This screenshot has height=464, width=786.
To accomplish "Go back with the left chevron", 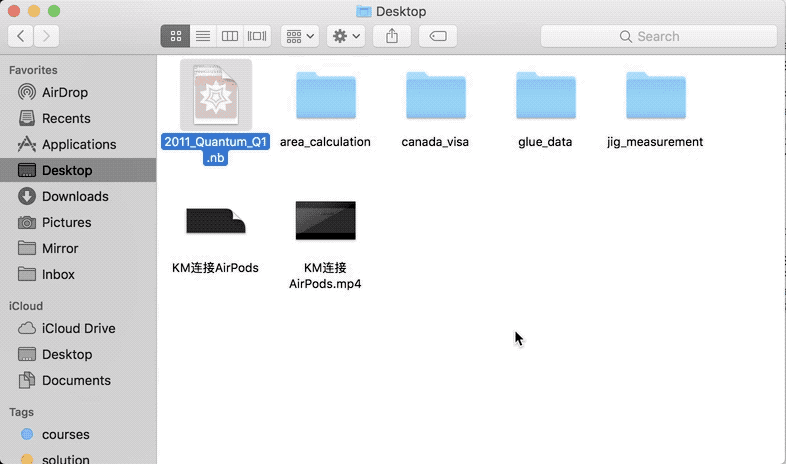I will 21,36.
